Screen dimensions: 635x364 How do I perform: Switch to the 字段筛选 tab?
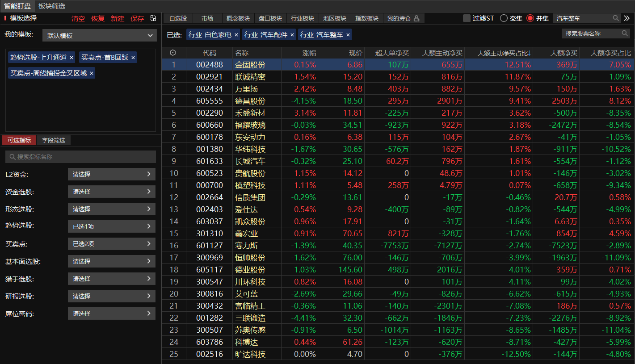(x=54, y=140)
